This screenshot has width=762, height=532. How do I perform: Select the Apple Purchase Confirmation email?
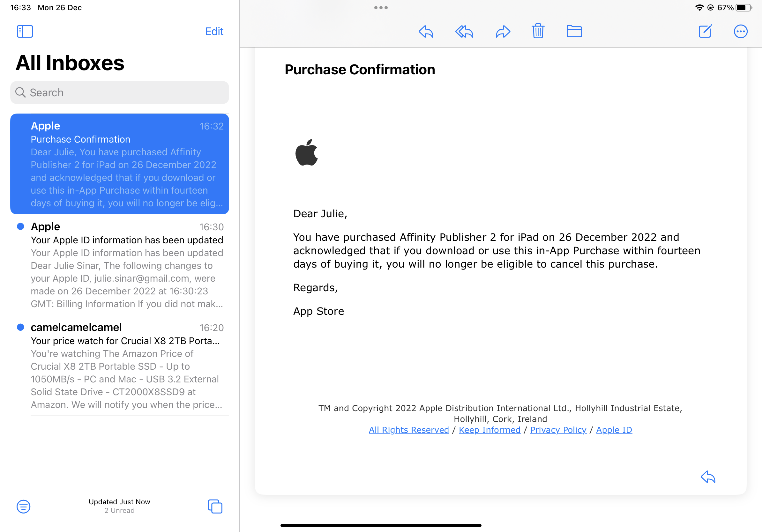point(119,164)
